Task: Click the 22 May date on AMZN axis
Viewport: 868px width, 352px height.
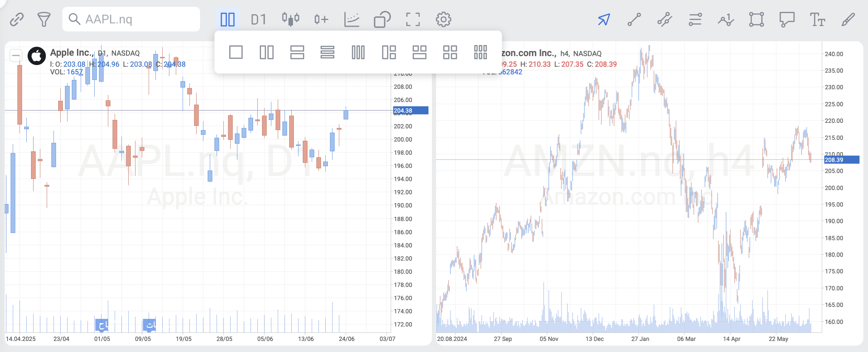Action: tap(778, 339)
